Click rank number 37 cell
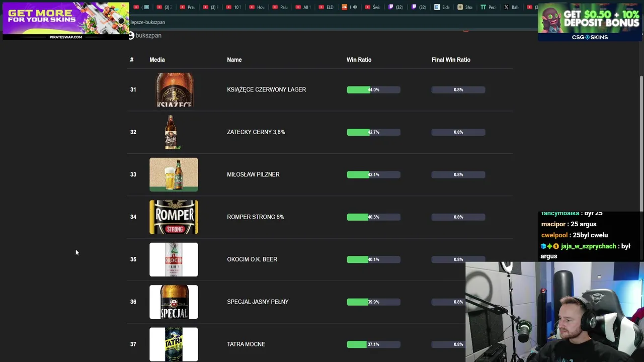The width and height of the screenshot is (644, 362). 133,344
